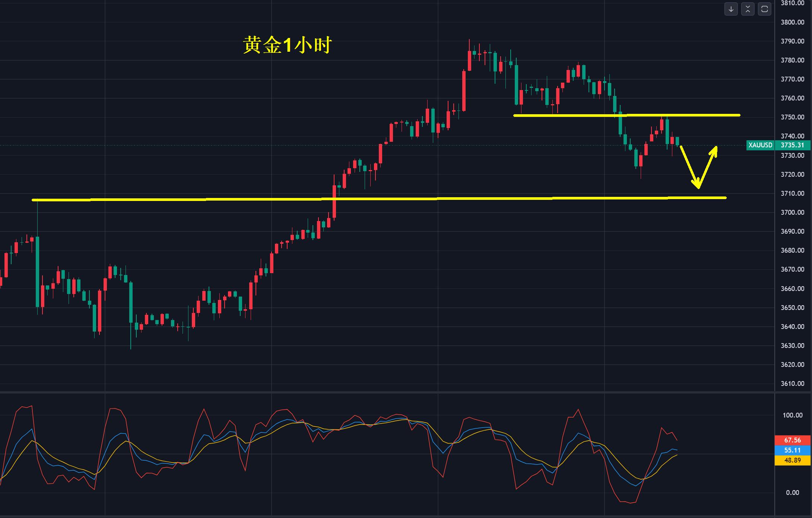
Task: Click the 3650.00 price scale label
Action: [x=792, y=308]
